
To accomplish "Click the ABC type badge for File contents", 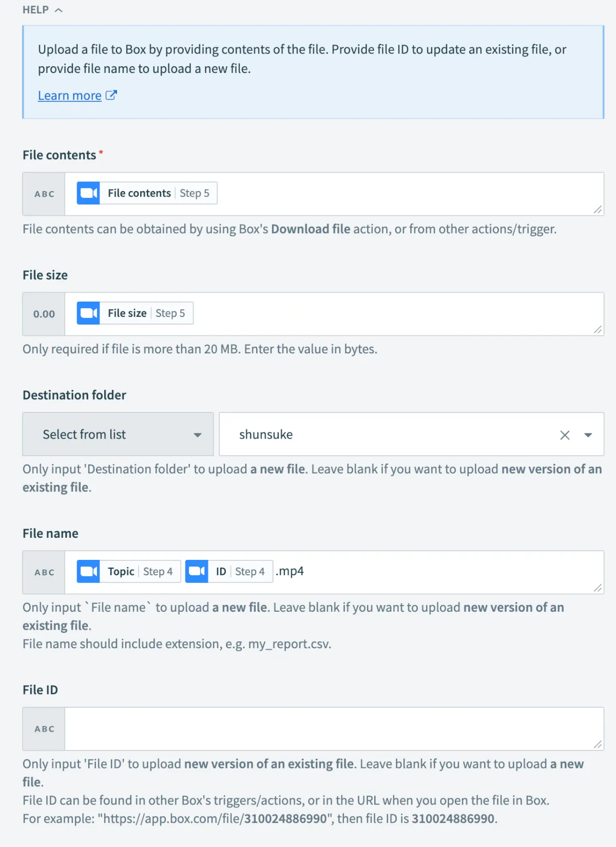I will click(44, 194).
